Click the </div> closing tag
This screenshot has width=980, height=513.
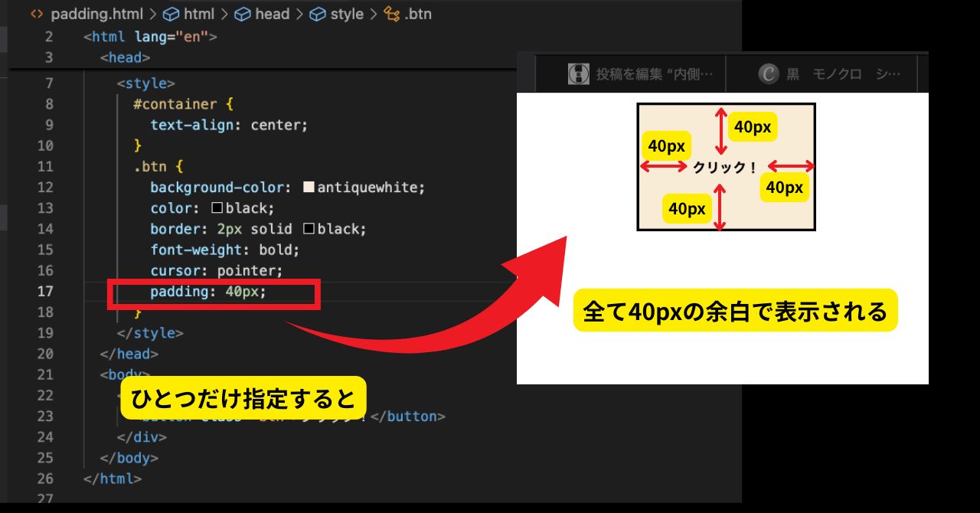click(x=142, y=437)
